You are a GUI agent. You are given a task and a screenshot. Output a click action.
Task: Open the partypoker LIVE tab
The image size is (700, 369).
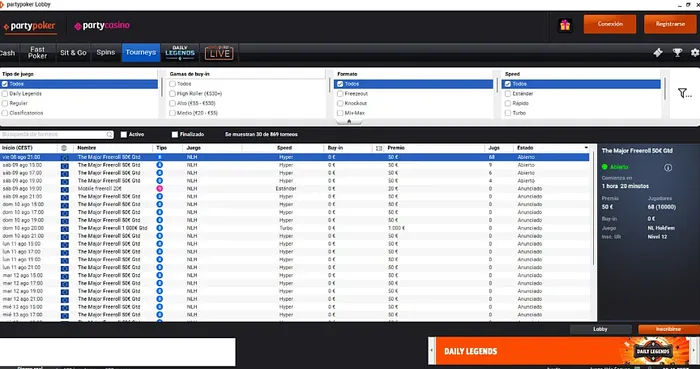(x=219, y=53)
